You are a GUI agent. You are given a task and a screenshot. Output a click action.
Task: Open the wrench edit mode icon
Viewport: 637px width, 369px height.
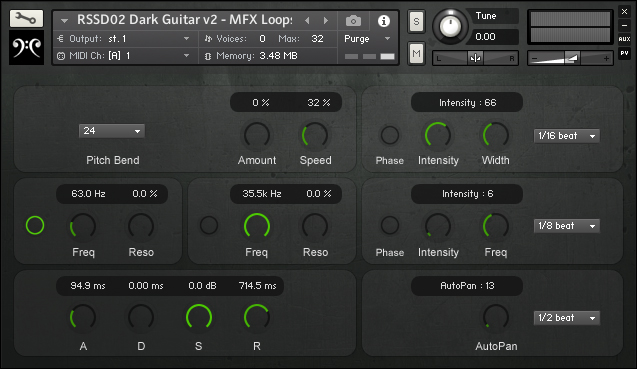point(26,19)
